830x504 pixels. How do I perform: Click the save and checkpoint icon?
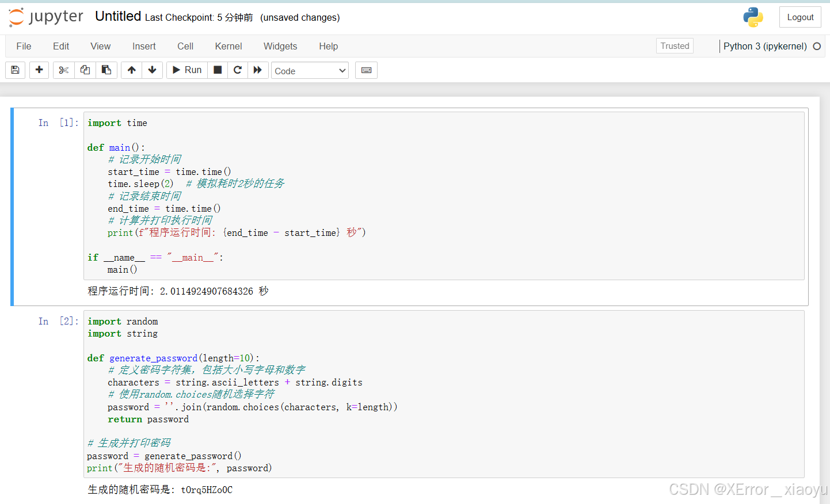pyautogui.click(x=16, y=70)
